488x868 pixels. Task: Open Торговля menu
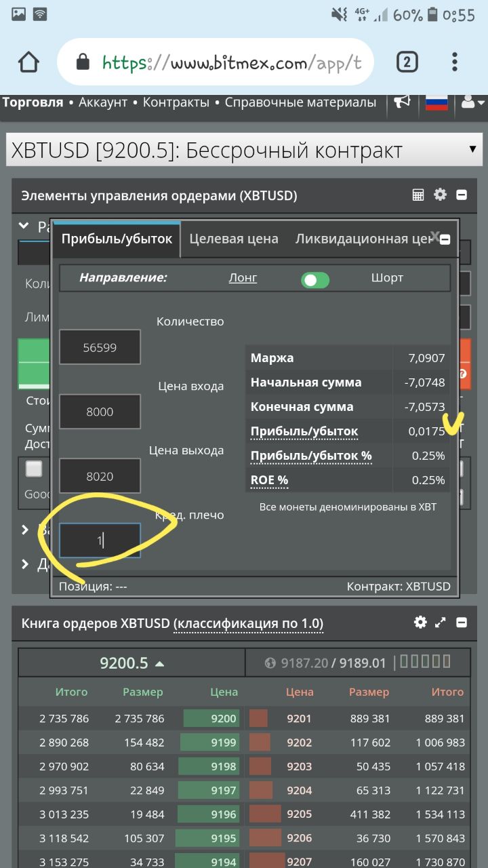[33, 102]
